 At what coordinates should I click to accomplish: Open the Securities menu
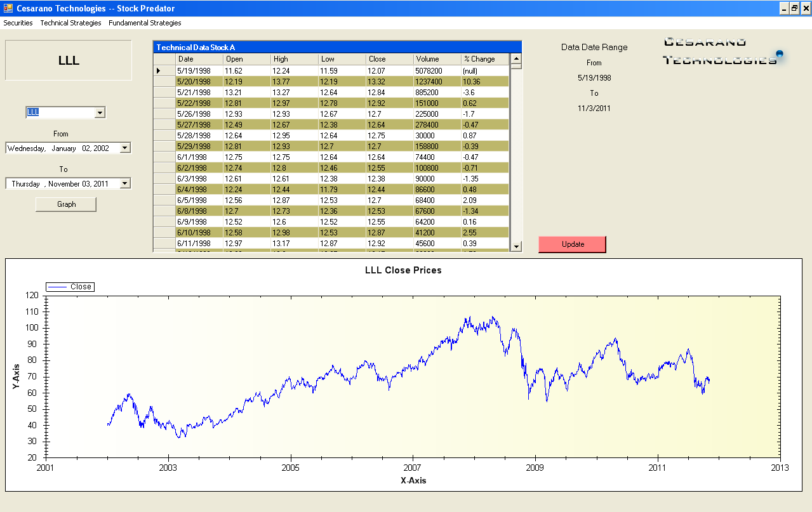click(18, 23)
